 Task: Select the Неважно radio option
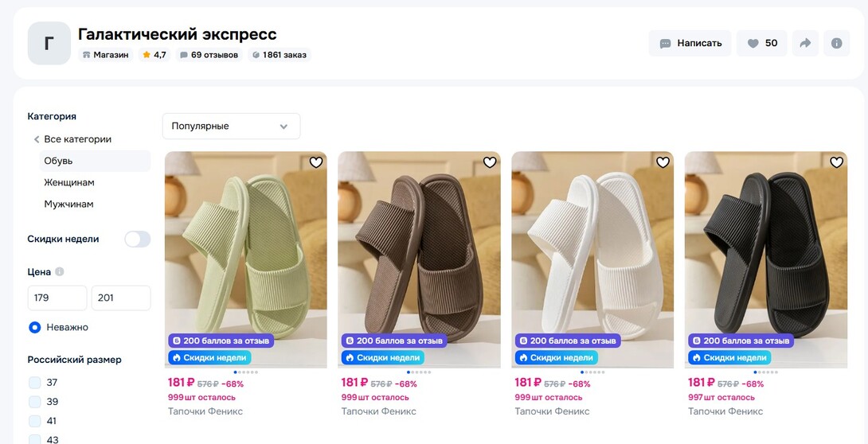pos(35,327)
